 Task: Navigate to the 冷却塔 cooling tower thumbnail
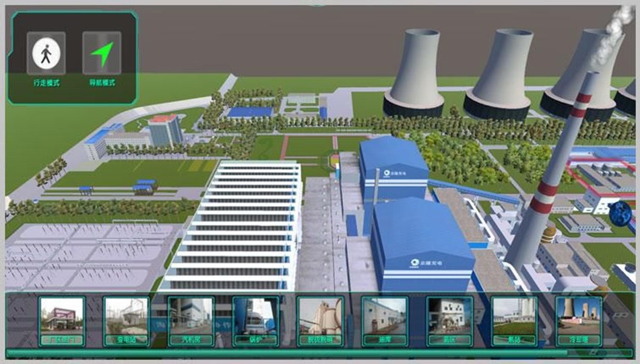(x=579, y=321)
